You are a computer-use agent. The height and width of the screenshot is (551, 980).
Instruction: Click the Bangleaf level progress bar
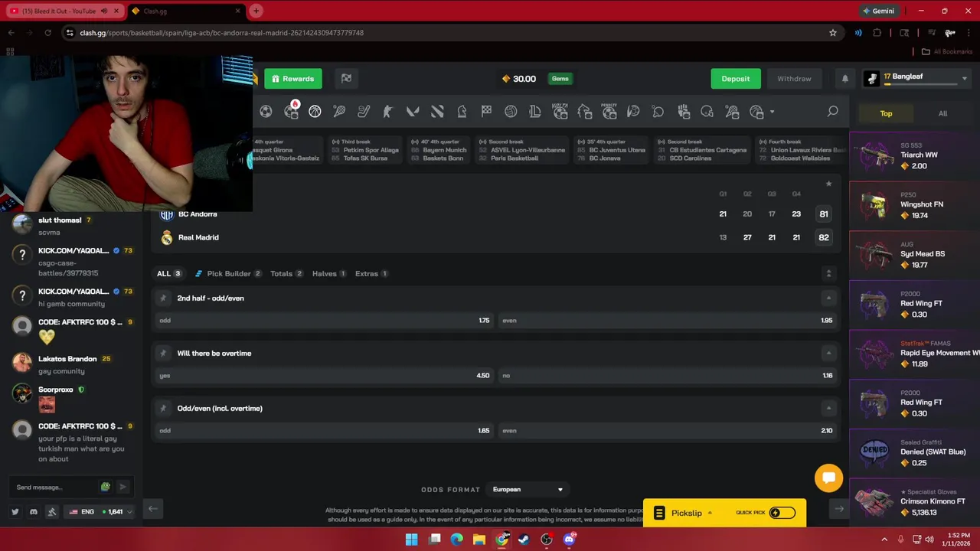[x=920, y=84]
